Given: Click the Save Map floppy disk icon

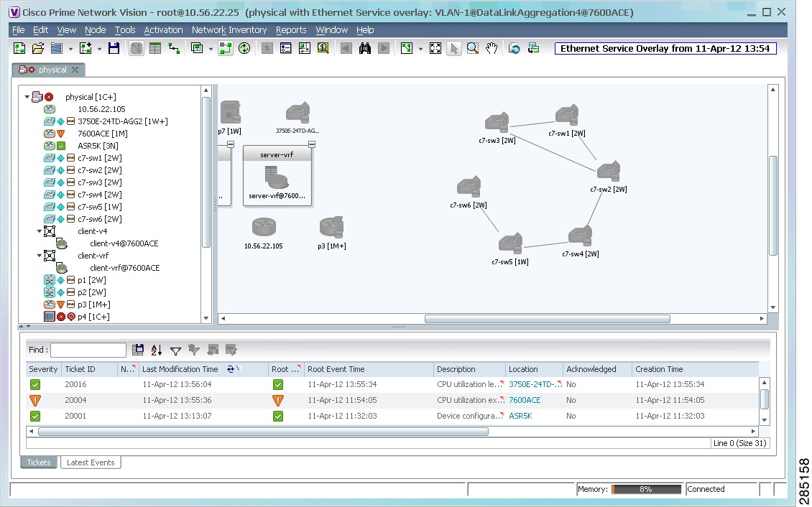Looking at the screenshot, I should pyautogui.click(x=114, y=49).
